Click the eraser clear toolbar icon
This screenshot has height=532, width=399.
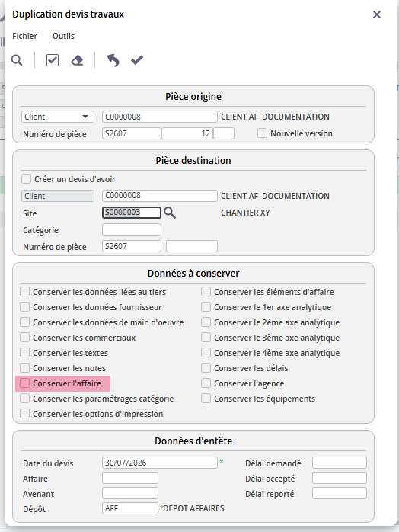click(x=77, y=60)
